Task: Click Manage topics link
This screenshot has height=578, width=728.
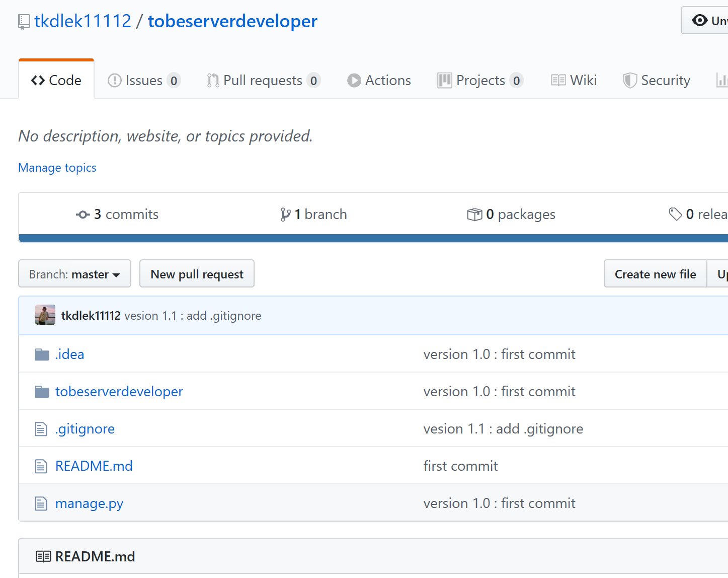Action: (x=57, y=168)
